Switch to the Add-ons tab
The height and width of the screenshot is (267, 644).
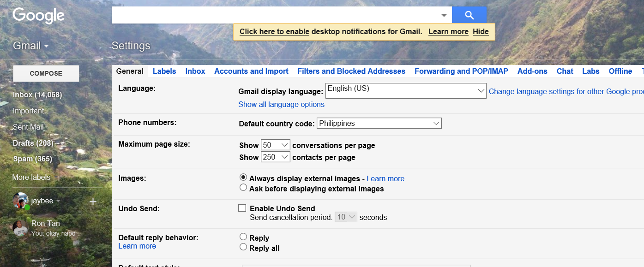(x=532, y=71)
